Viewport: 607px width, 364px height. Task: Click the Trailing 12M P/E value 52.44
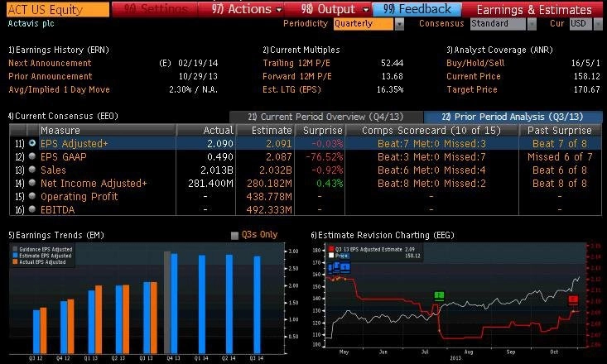point(393,63)
